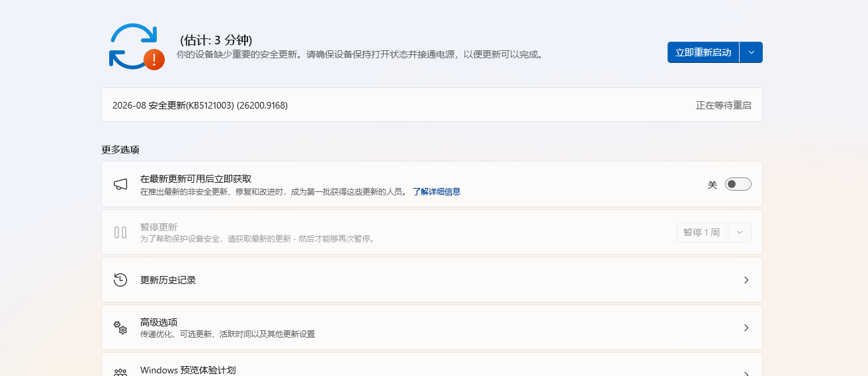Expand 更新历史记录 chevron
The width and height of the screenshot is (868, 376).
tap(746, 280)
